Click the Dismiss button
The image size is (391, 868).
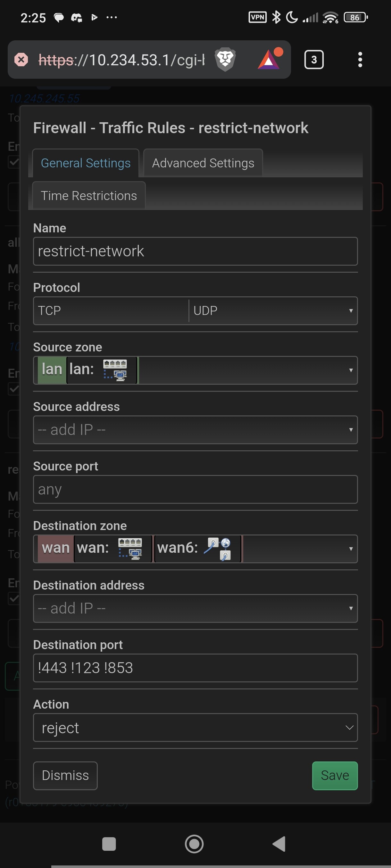pos(65,775)
